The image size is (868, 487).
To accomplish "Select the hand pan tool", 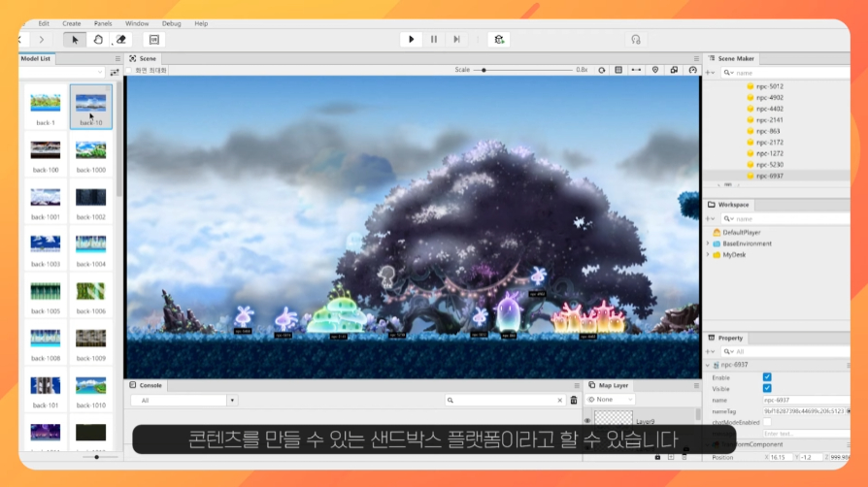I will [98, 40].
